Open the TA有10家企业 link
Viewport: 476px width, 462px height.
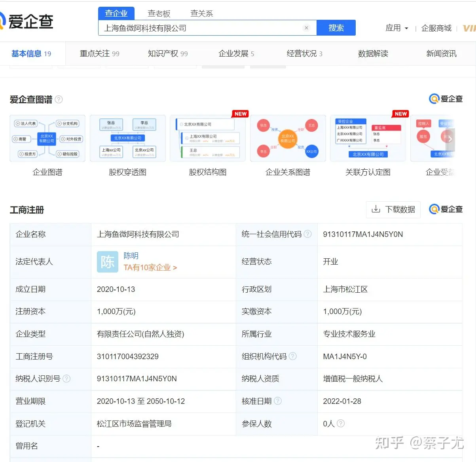150,267
